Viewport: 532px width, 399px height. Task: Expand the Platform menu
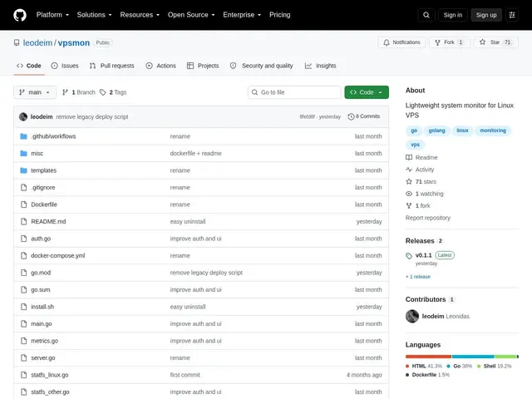(x=52, y=15)
